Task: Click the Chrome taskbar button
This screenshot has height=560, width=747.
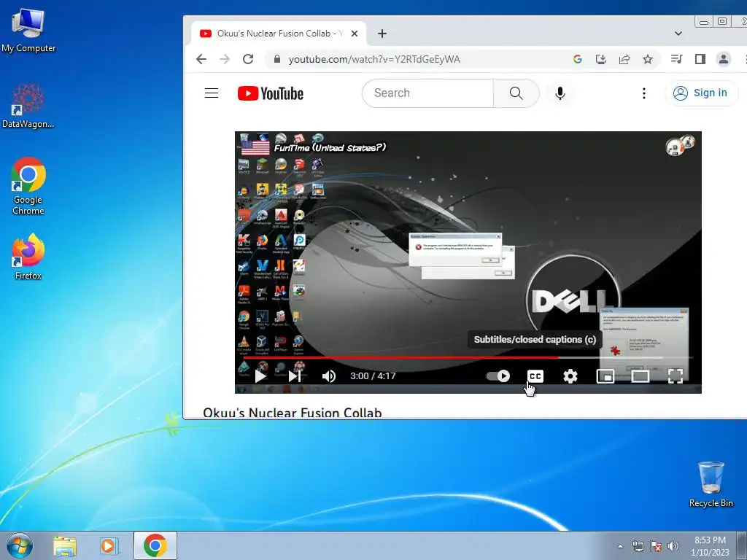Action: click(155, 545)
